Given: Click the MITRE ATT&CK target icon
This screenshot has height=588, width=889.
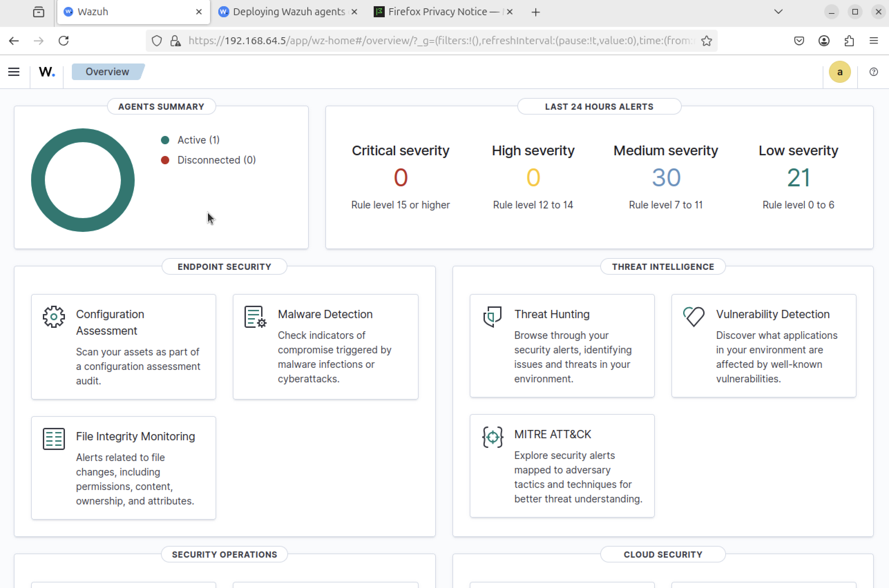Looking at the screenshot, I should tap(493, 437).
